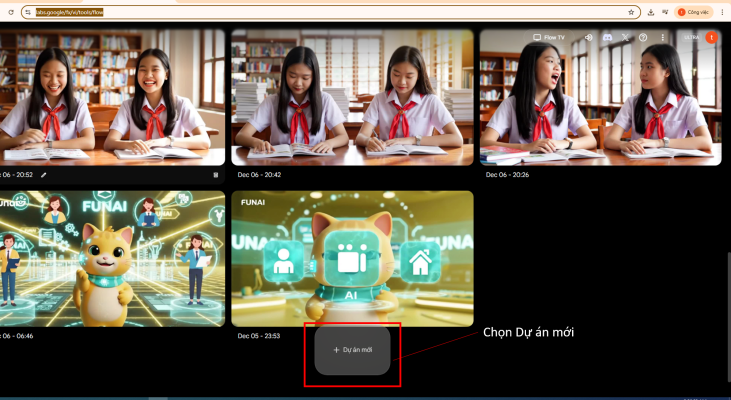
Task: Click the help question mark icon
Action: tap(643, 37)
